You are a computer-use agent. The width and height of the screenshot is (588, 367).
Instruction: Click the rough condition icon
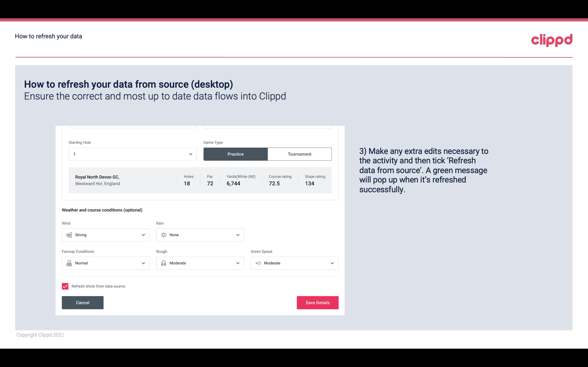point(163,263)
